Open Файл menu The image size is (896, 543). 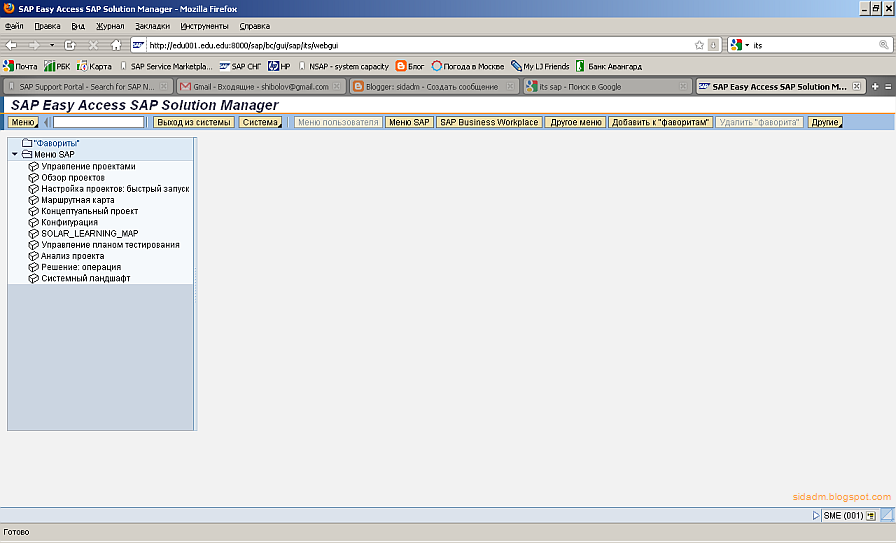(14, 26)
